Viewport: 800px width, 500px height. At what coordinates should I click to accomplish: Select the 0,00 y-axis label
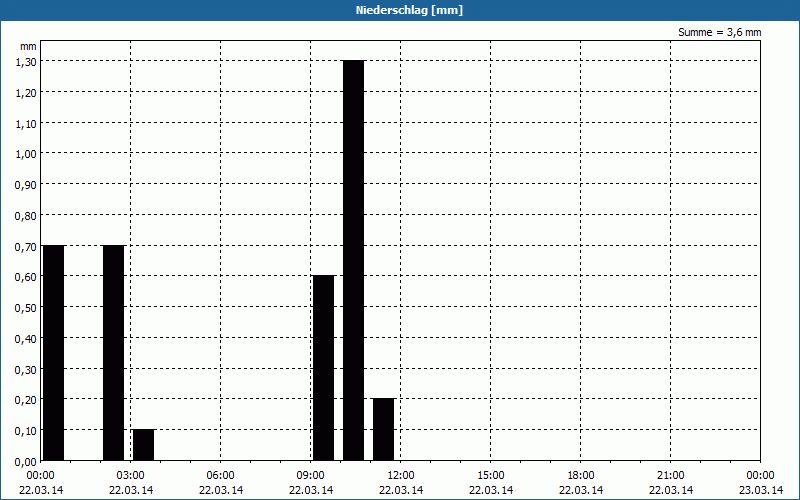pyautogui.click(x=27, y=461)
